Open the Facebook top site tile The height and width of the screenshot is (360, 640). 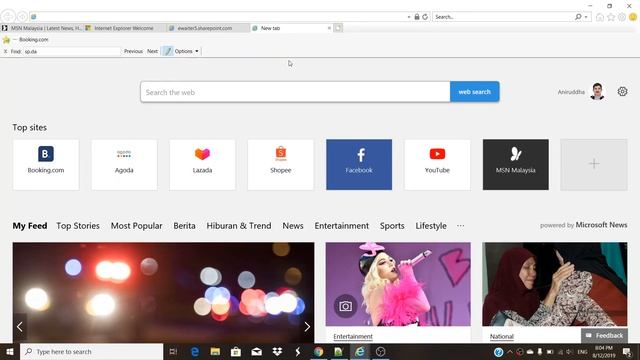[x=359, y=164]
